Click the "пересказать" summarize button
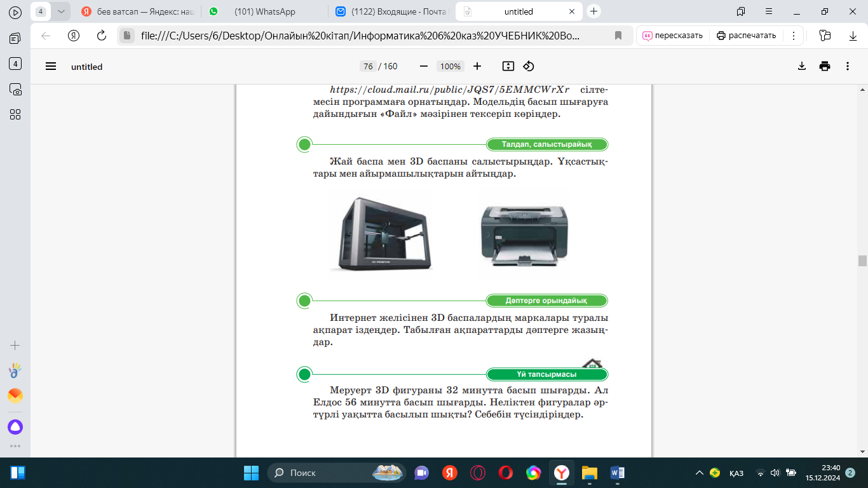The width and height of the screenshot is (868, 488). (673, 36)
